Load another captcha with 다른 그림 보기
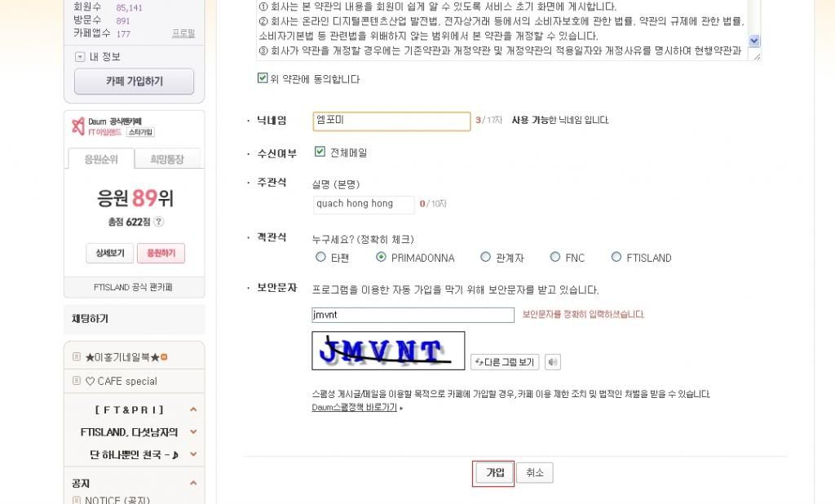The image size is (835, 504). pos(504,362)
